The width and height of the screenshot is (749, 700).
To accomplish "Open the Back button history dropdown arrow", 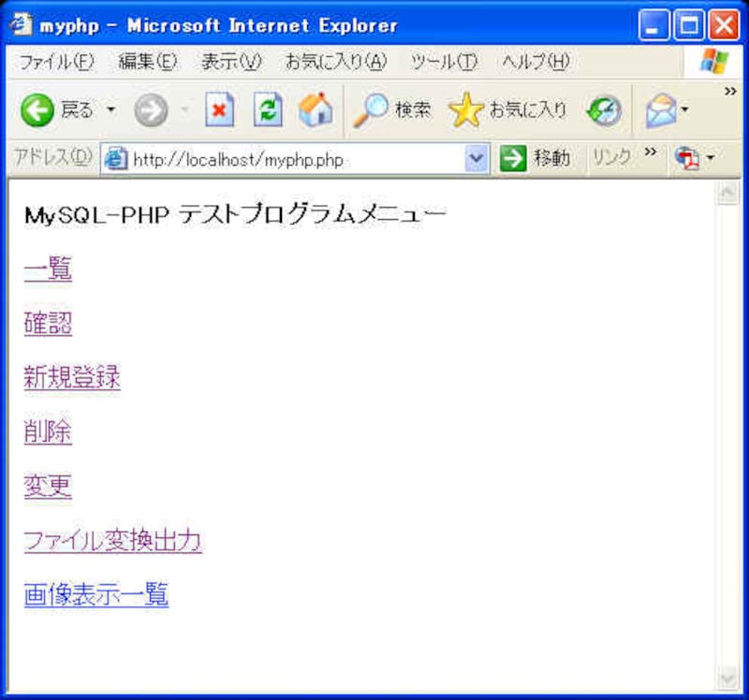I will pos(110,109).
